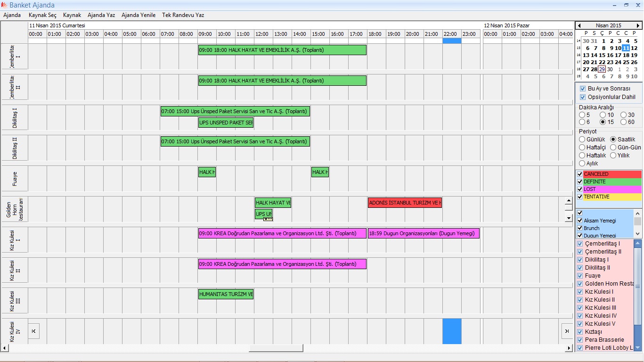
Task: Uncheck Aksam Yemegi event type
Action: tap(580, 221)
